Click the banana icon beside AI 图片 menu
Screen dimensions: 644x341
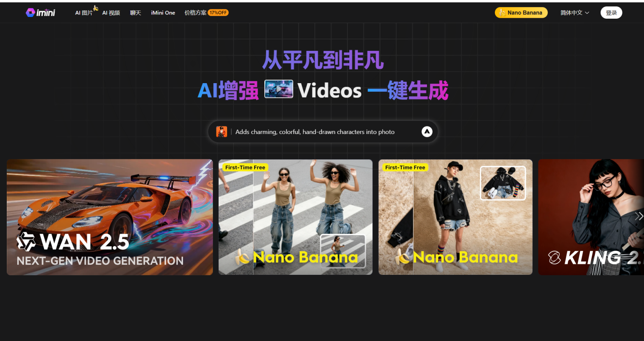tap(95, 7)
